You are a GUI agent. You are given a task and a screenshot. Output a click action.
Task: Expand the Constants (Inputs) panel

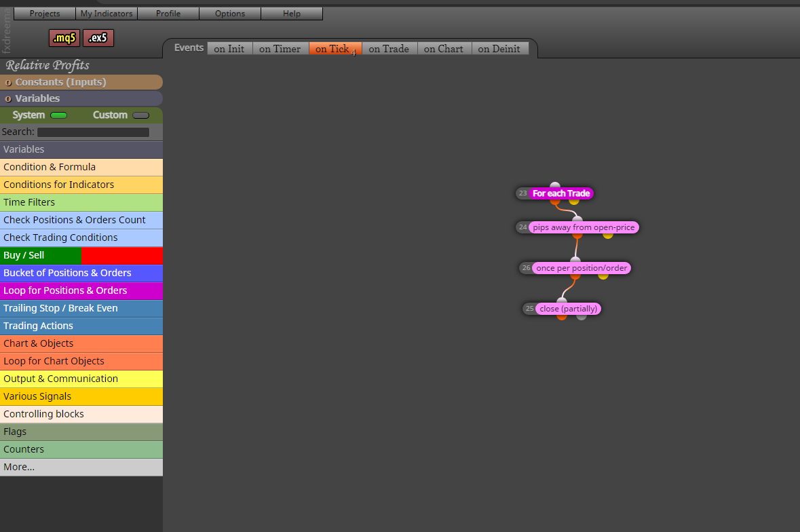point(81,82)
